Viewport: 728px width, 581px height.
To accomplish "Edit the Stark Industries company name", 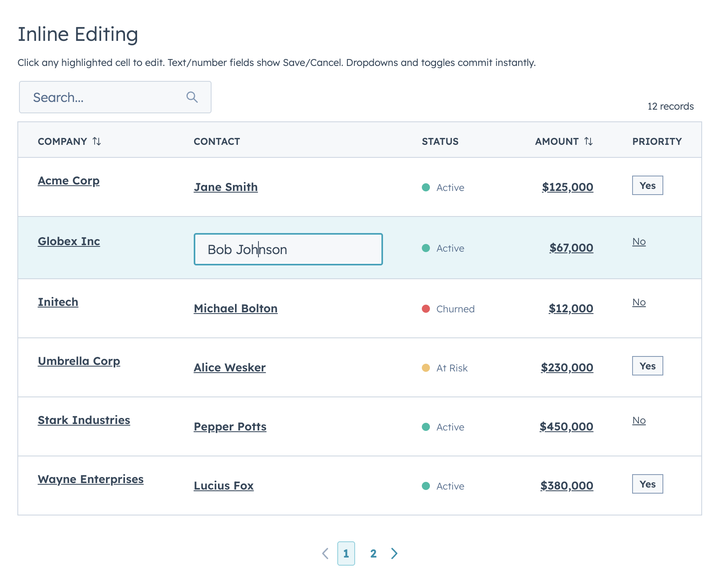I will point(84,420).
